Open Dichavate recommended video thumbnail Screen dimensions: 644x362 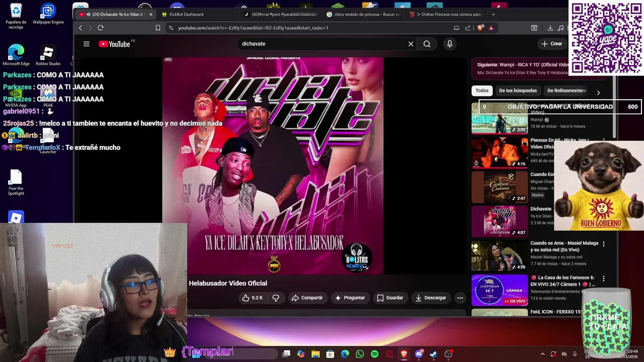coord(500,221)
